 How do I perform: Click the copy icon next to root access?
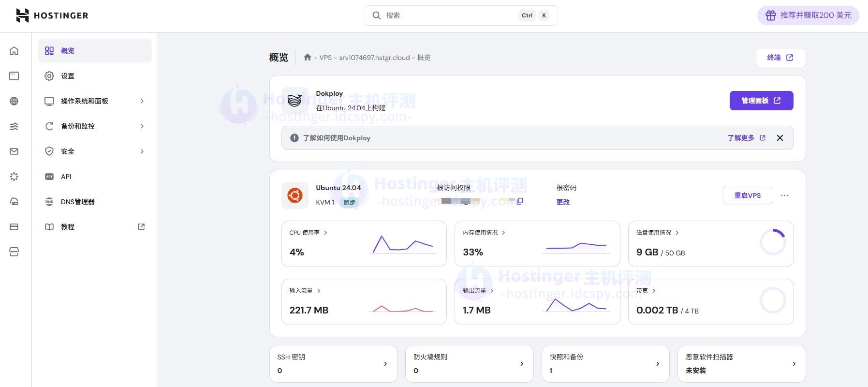pyautogui.click(x=520, y=201)
